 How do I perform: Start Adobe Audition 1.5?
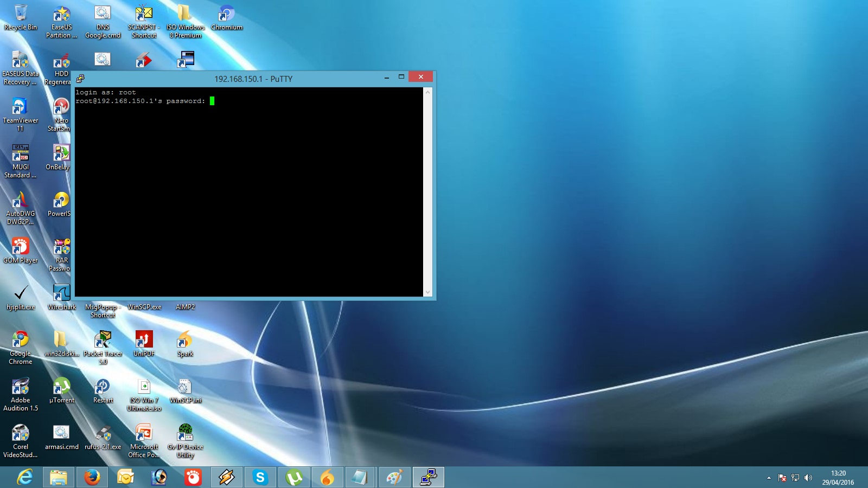point(21,387)
